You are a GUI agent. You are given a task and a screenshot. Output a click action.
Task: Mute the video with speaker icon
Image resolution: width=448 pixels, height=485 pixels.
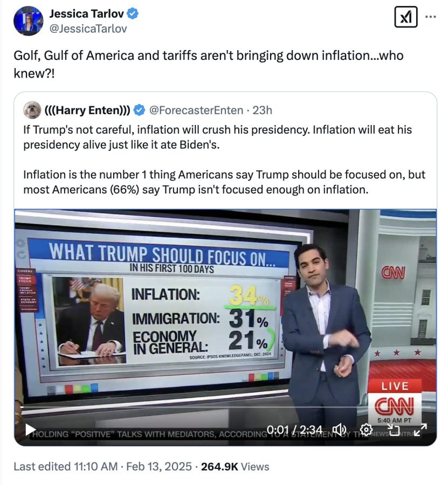(x=340, y=429)
